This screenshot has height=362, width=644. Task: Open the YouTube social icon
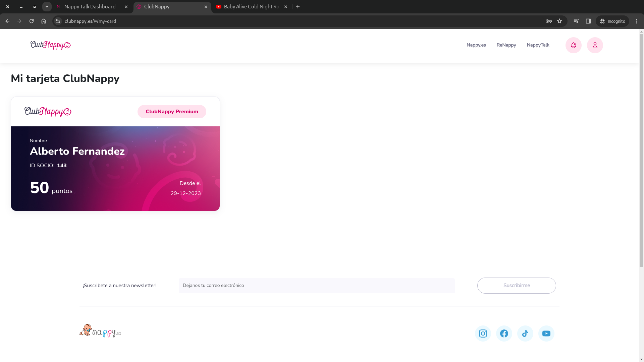click(546, 334)
